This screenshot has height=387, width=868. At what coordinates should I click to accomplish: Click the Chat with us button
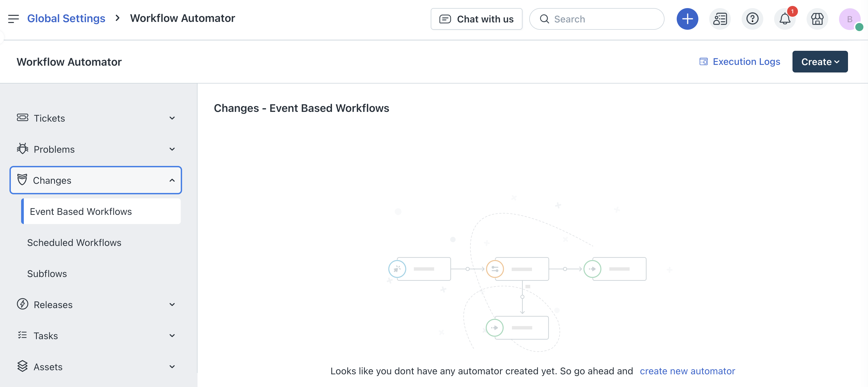click(476, 19)
